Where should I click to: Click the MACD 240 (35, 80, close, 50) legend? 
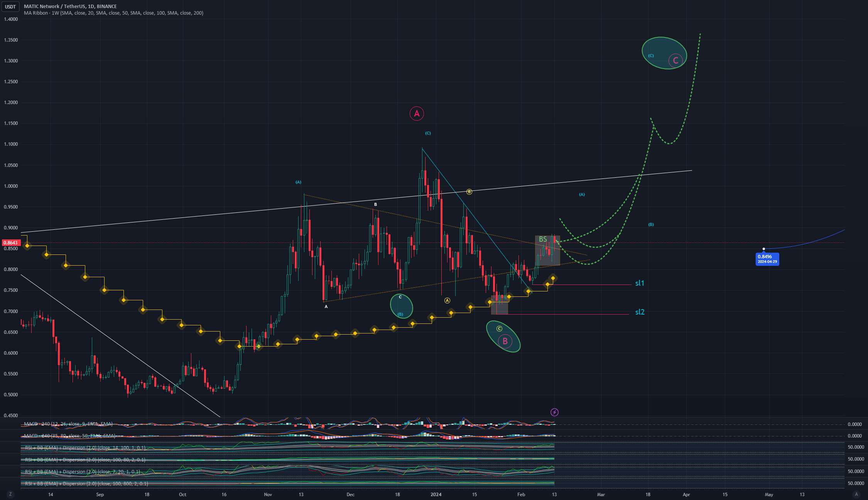click(x=69, y=436)
